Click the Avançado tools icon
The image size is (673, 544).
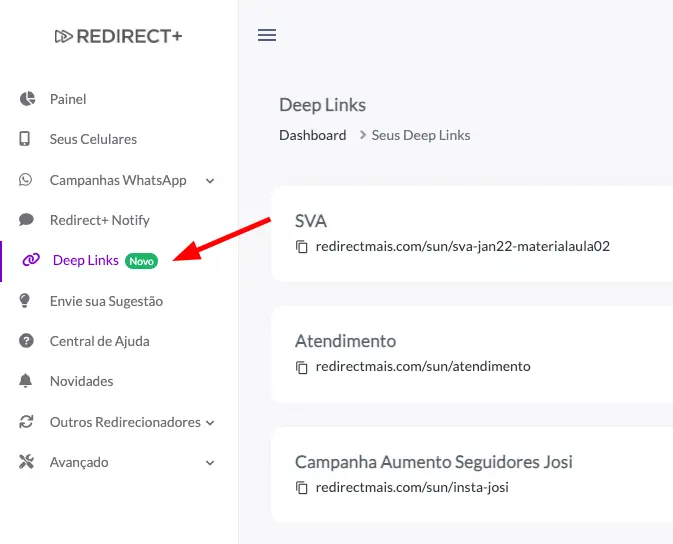click(26, 462)
